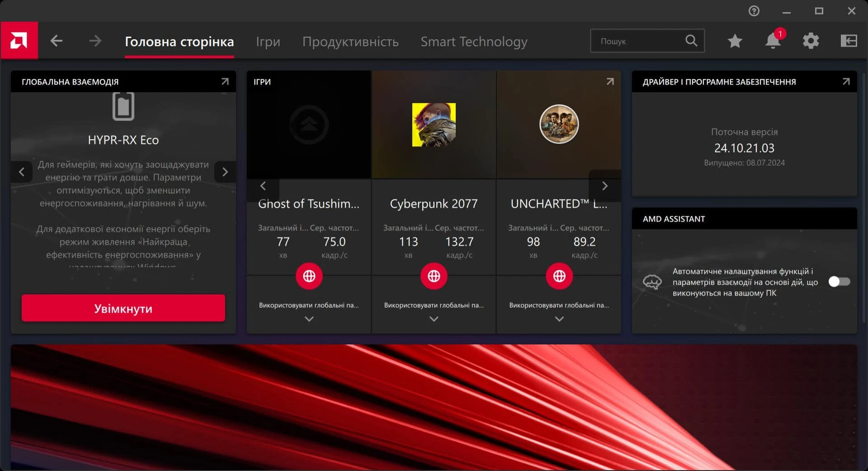This screenshot has height=471, width=868.
Task: Show previous HYPR-RX profile with left chevron
Action: [x=21, y=172]
